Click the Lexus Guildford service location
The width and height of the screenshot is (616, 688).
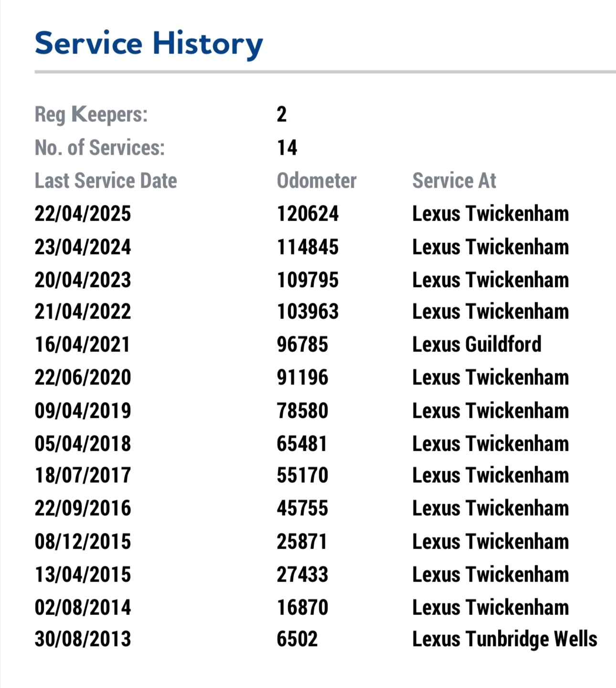point(477,344)
